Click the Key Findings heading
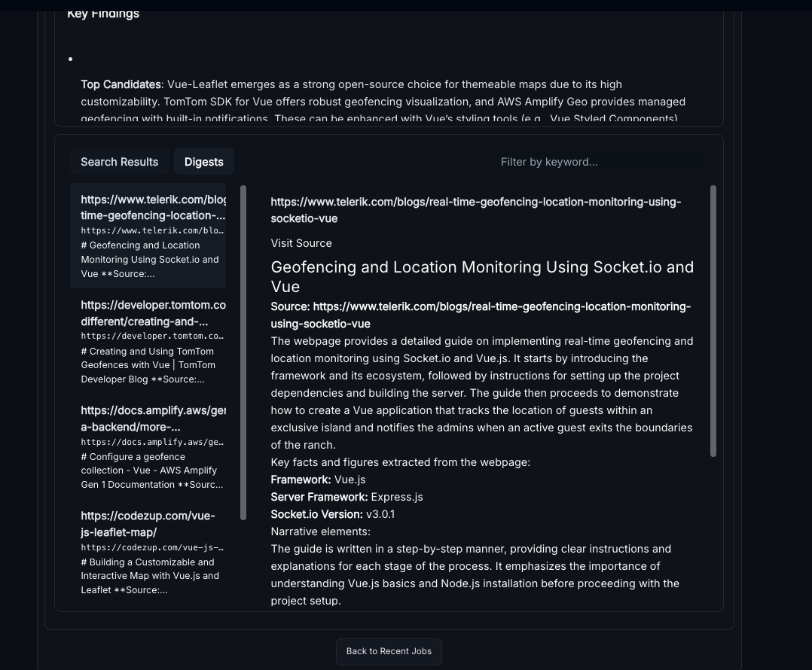Image resolution: width=812 pixels, height=670 pixels. coord(103,14)
